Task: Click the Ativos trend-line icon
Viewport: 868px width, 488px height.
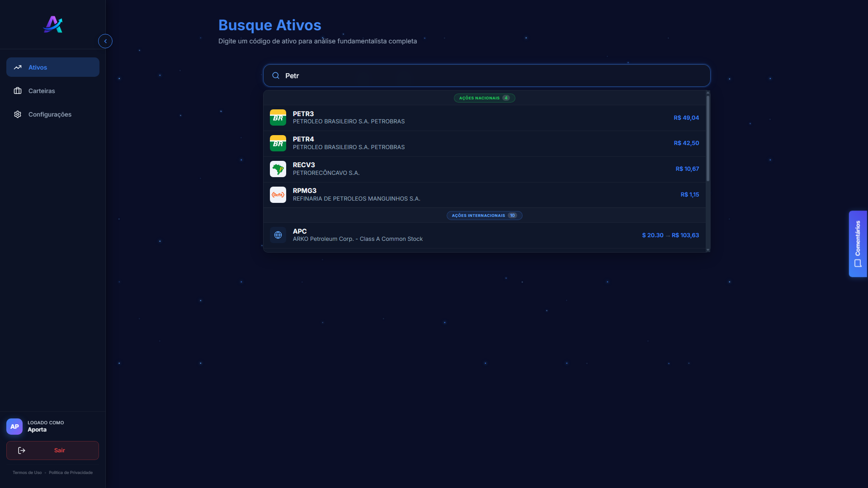Action: pyautogui.click(x=18, y=67)
